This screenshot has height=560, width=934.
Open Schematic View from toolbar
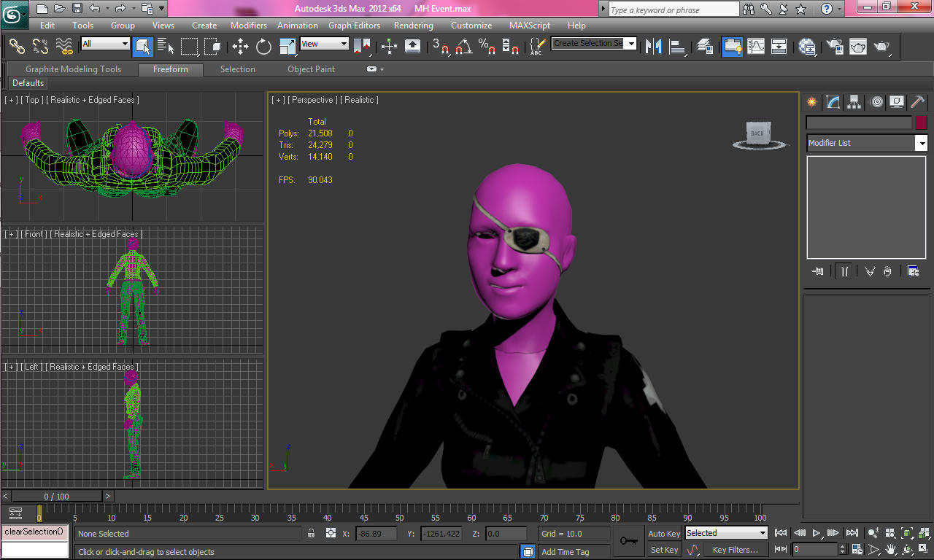click(779, 47)
